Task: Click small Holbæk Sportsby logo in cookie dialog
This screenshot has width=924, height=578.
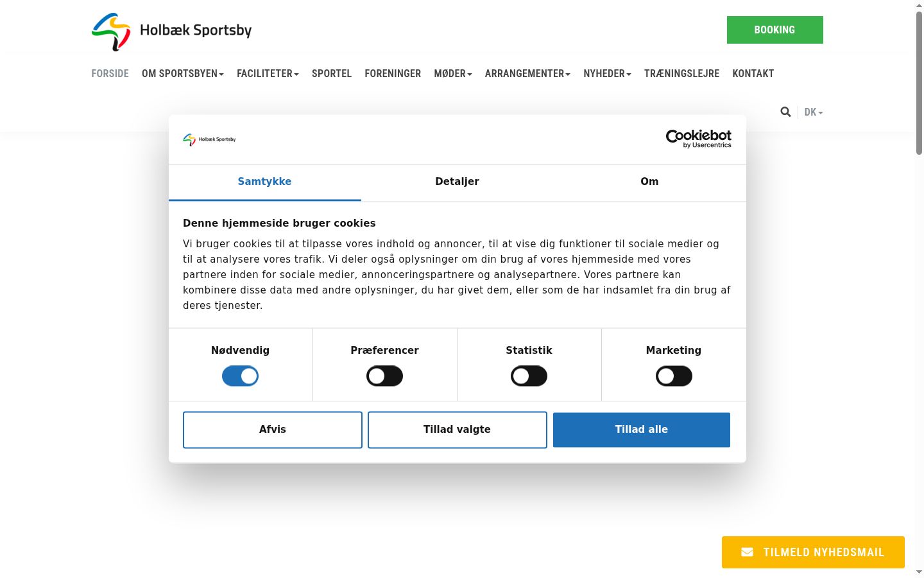Action: click(x=209, y=139)
